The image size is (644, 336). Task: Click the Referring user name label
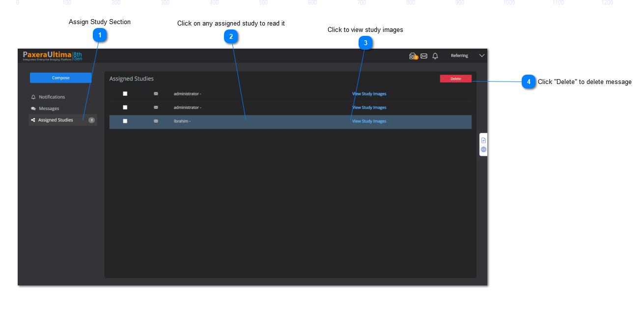tap(459, 56)
